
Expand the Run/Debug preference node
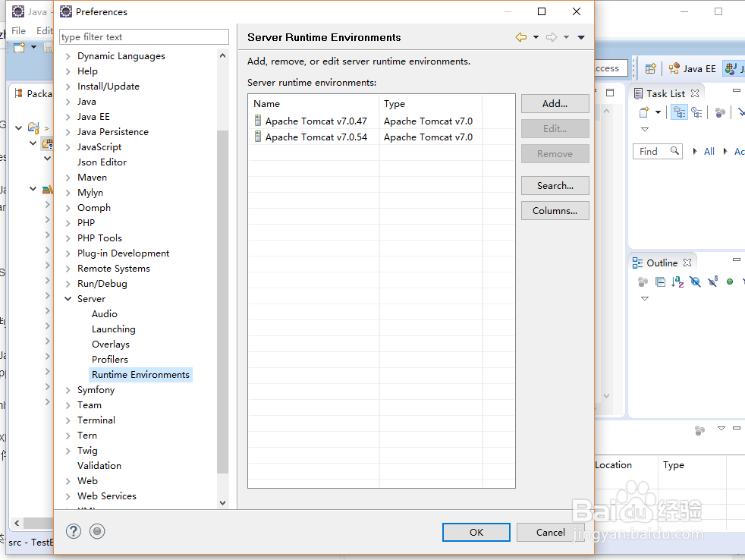point(68,284)
